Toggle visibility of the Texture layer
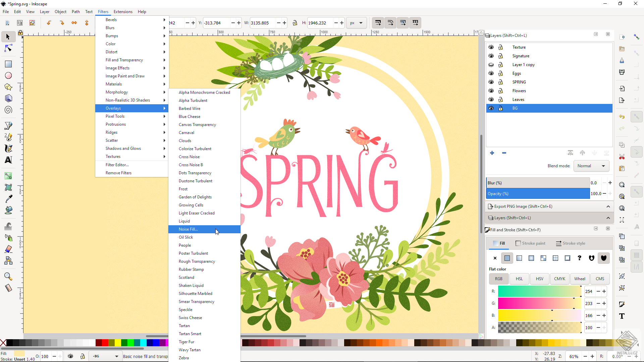The image size is (644, 362). click(491, 47)
